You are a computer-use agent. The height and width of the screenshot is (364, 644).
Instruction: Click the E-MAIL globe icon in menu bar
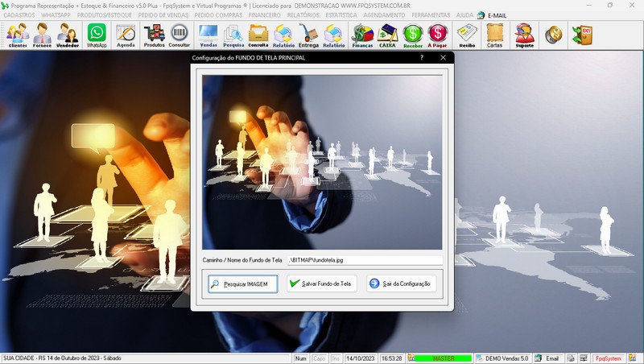[x=481, y=15]
